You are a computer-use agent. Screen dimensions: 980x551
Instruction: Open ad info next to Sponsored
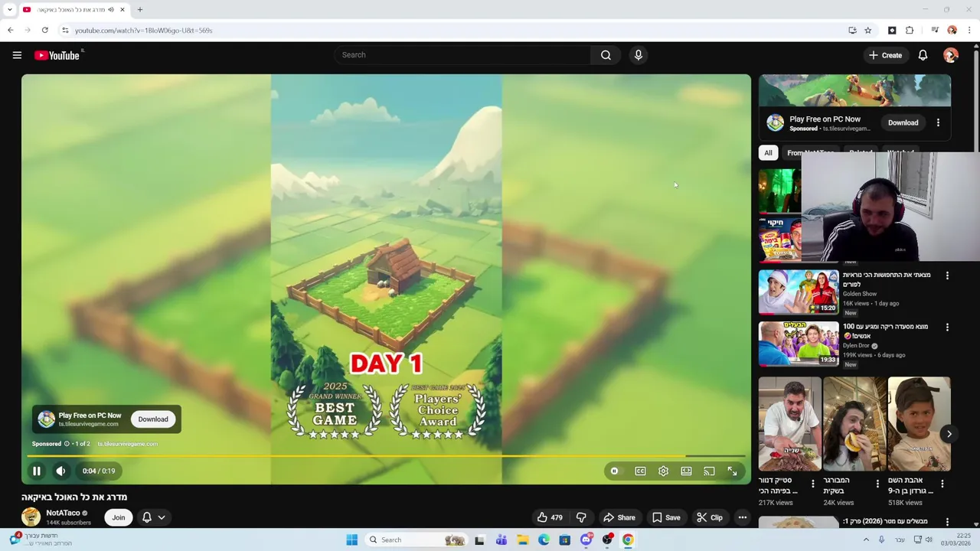pos(67,444)
